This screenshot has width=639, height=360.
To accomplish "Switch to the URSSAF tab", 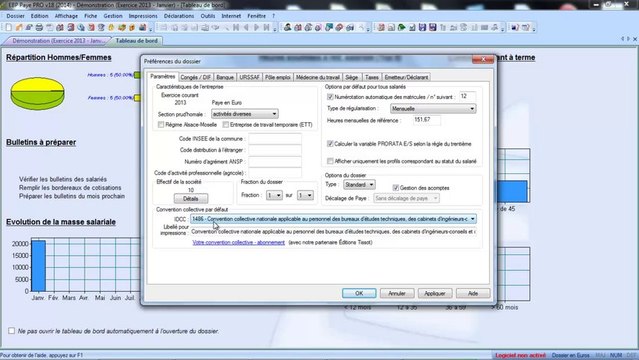I will click(249, 77).
